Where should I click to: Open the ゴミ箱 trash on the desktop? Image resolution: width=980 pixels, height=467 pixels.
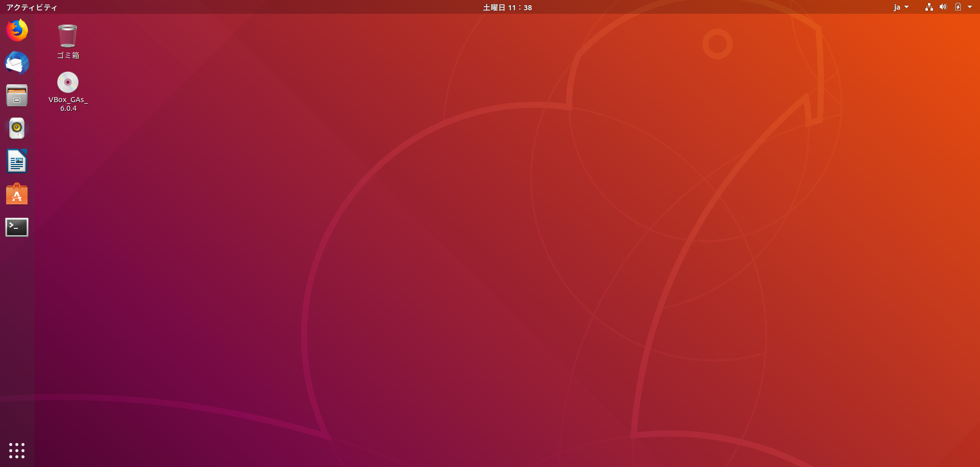point(67,36)
